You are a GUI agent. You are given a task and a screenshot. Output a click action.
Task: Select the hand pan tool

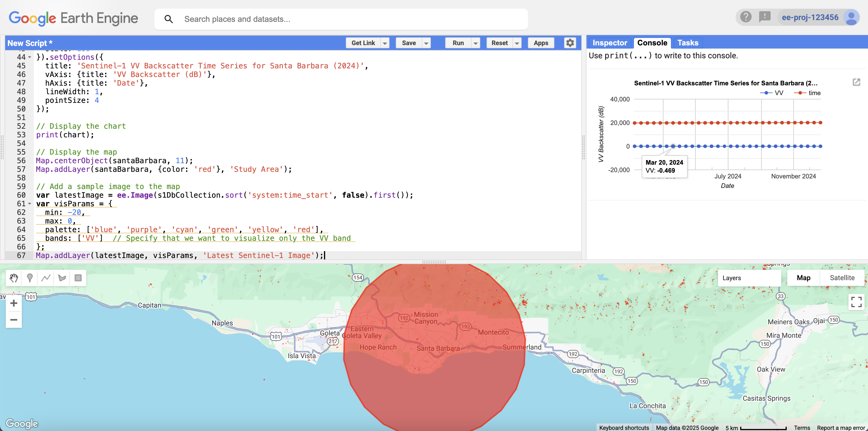click(14, 278)
